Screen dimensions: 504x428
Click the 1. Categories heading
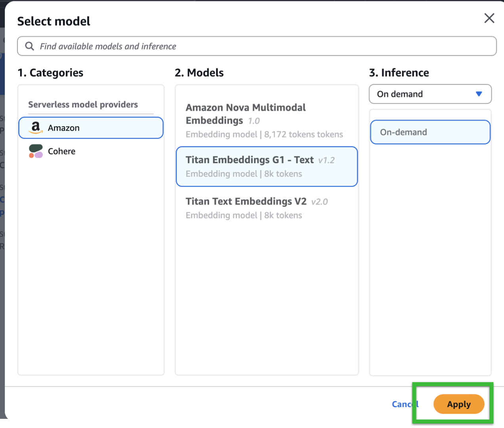[50, 73]
